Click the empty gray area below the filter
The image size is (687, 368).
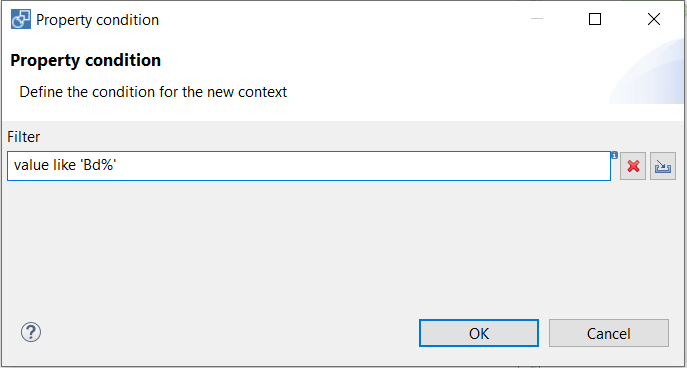point(342,245)
